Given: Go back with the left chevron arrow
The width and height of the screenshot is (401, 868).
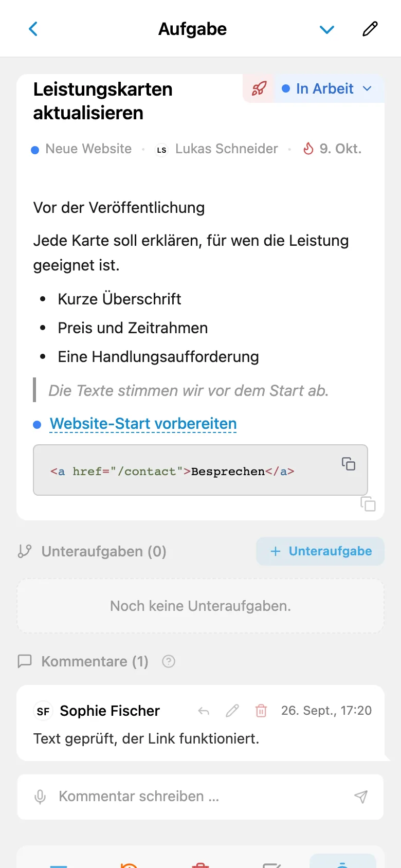Looking at the screenshot, I should (33, 29).
